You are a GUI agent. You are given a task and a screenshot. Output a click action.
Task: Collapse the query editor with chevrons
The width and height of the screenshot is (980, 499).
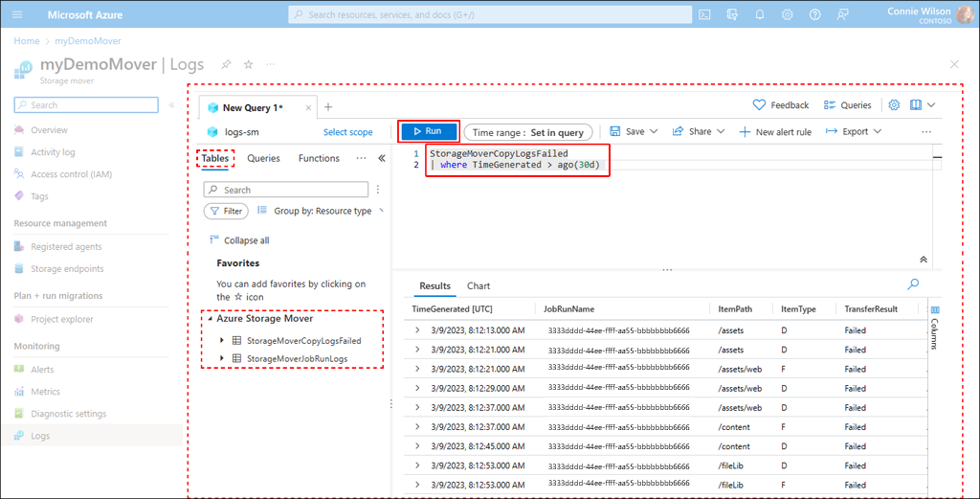[924, 260]
